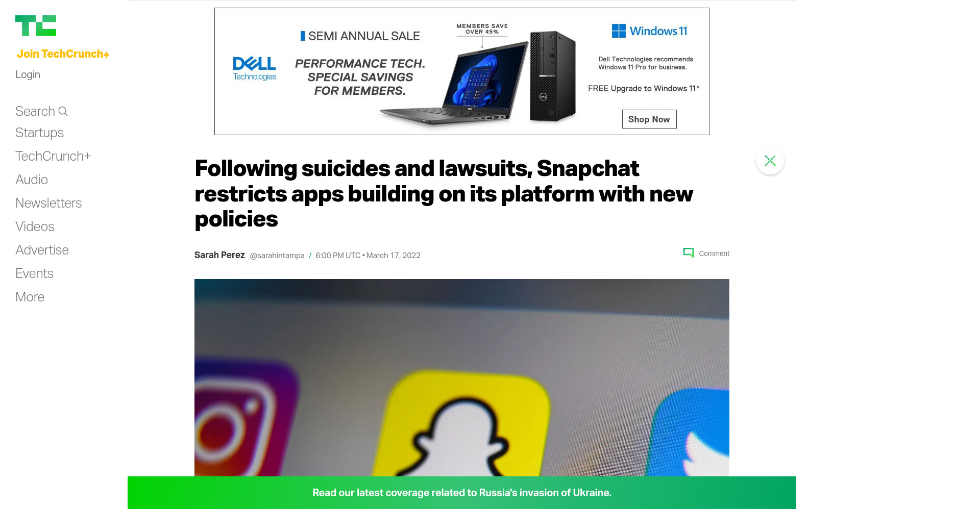
Task: Select Videos in the sidebar
Action: pyautogui.click(x=35, y=226)
